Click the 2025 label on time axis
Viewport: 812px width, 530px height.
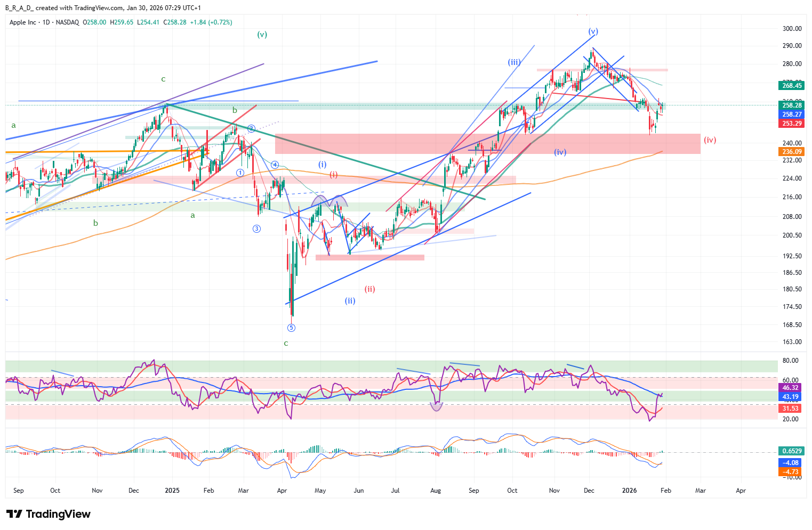click(172, 490)
